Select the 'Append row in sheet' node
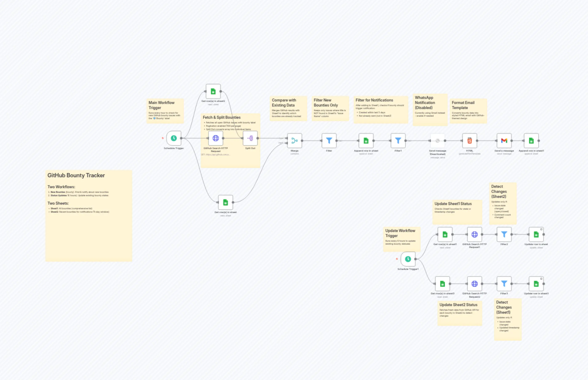 click(x=366, y=140)
